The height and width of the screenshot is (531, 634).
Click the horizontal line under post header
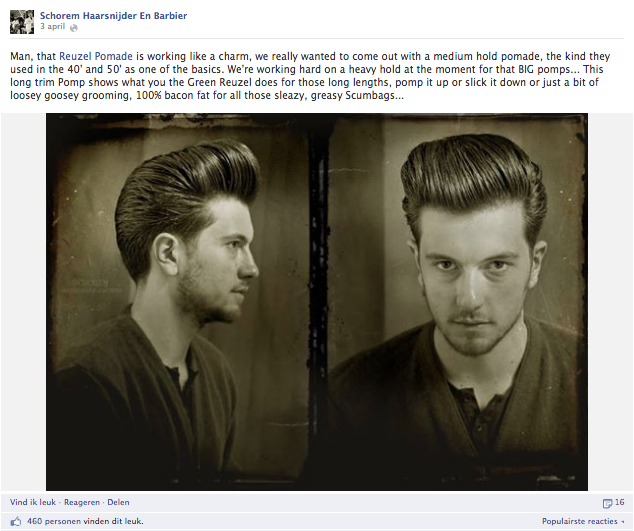point(317,38)
